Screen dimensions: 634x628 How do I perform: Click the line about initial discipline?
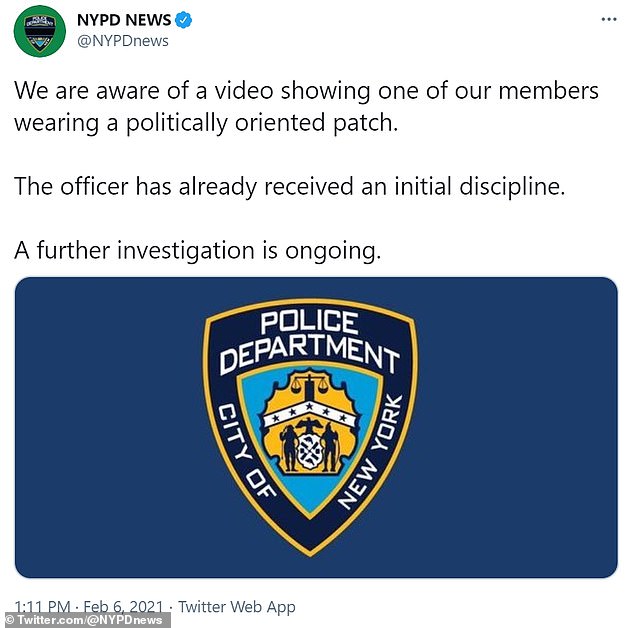(290, 187)
